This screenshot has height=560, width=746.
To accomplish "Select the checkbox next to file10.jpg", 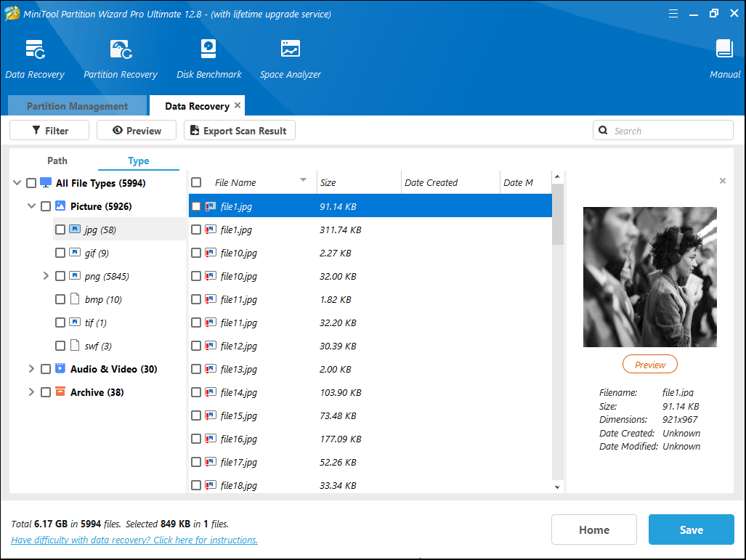I will click(196, 253).
